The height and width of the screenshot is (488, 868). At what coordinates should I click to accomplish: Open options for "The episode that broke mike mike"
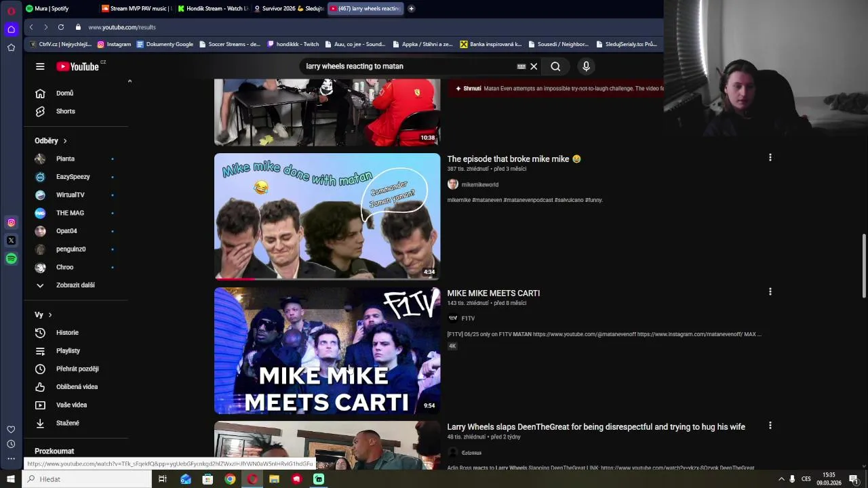(770, 158)
